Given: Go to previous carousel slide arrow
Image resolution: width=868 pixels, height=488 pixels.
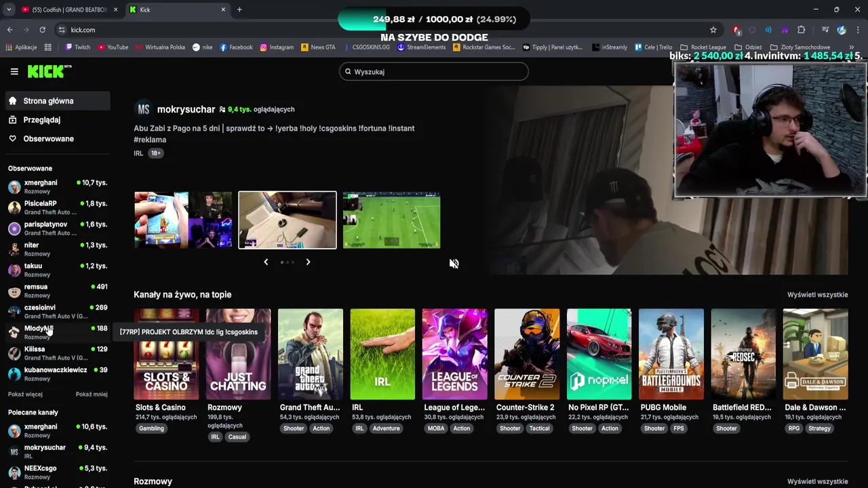Looking at the screenshot, I should point(266,262).
